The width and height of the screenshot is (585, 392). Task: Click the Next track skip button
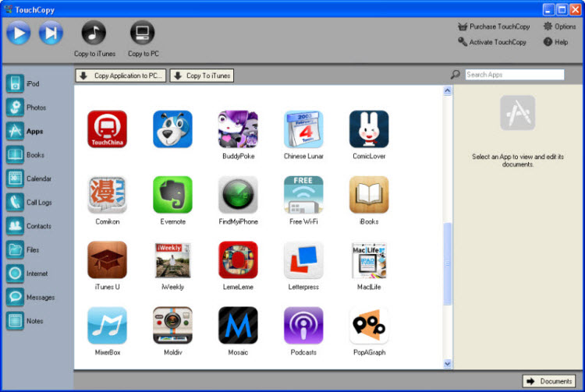[51, 34]
